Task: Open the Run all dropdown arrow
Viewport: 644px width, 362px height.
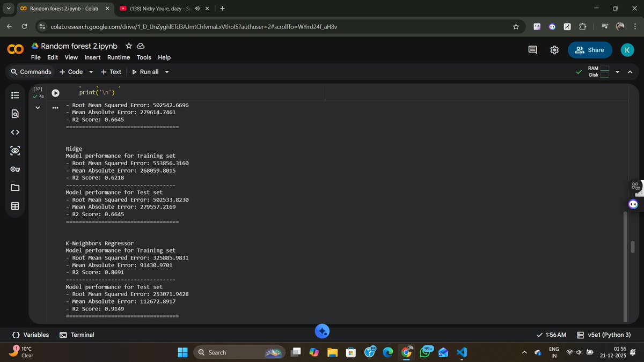Action: coord(167,72)
